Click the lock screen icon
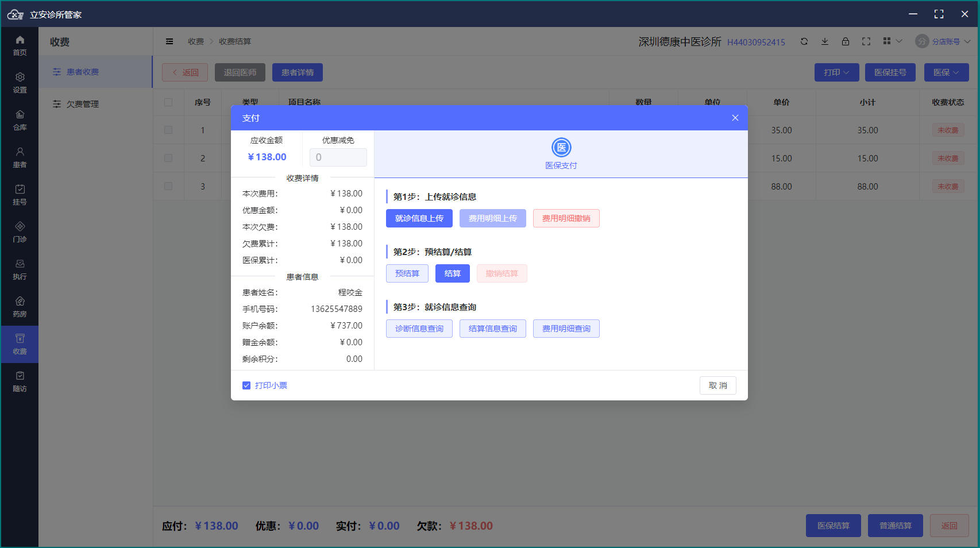The height and width of the screenshot is (548, 980). 846,41
